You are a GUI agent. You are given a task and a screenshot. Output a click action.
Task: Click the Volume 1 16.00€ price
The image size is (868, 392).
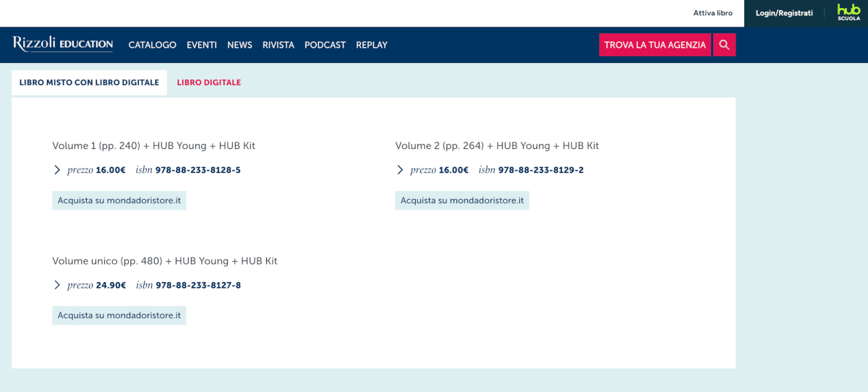pos(111,170)
